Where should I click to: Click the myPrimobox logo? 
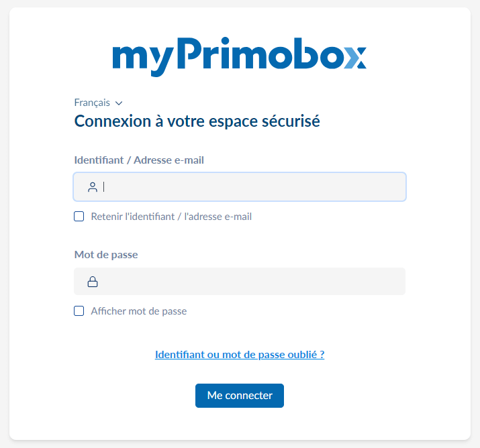click(239, 55)
